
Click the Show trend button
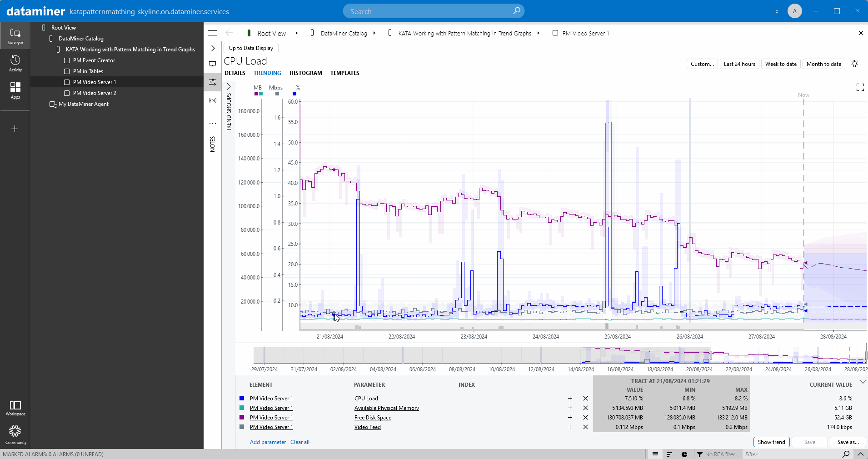[x=771, y=442]
